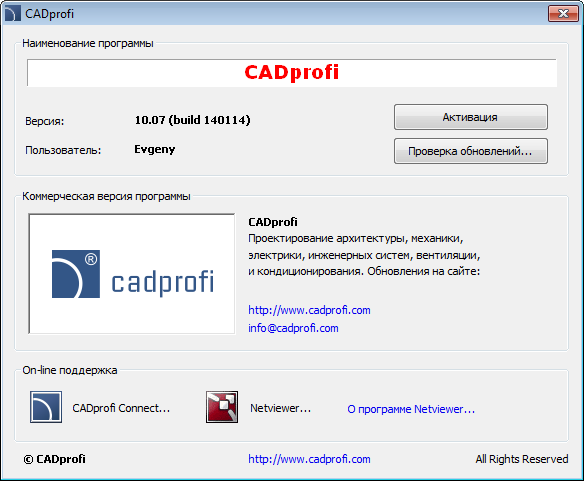Click Проверка обновлений button
Screen dimensions: 584x481
click(471, 151)
